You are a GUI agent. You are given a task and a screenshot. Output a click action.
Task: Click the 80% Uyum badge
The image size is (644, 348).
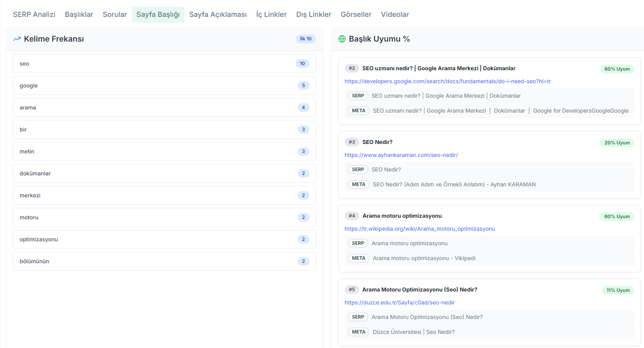[x=617, y=69]
